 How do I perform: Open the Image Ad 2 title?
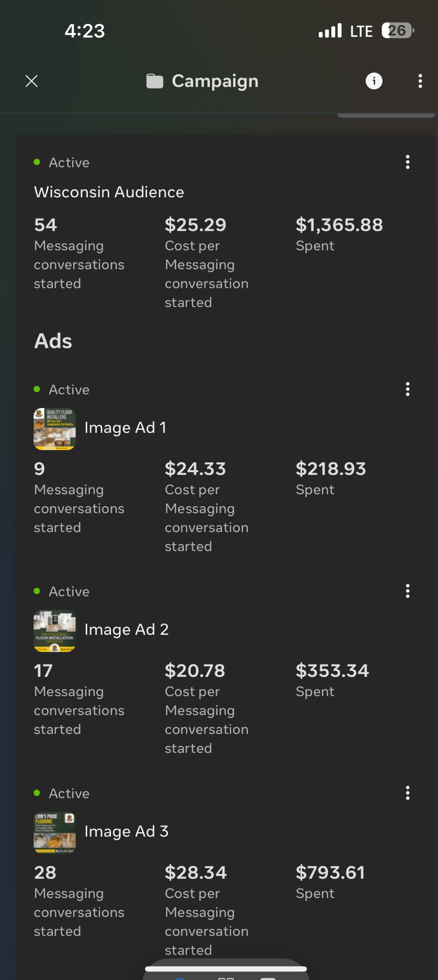[127, 630]
